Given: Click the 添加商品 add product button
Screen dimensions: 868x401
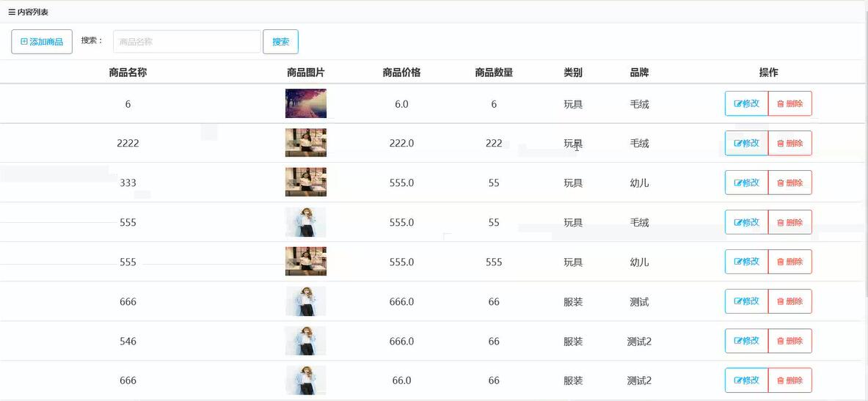Looking at the screenshot, I should [42, 42].
